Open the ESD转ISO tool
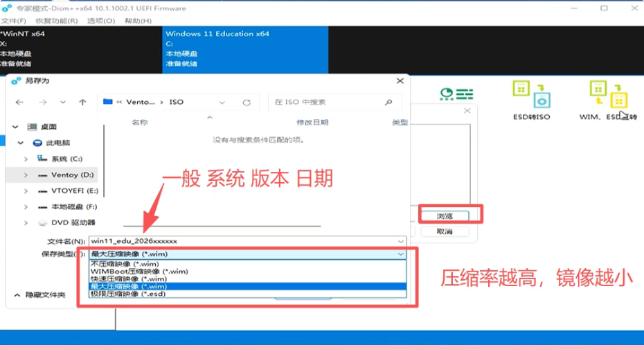This screenshot has width=644, height=345. click(531, 100)
